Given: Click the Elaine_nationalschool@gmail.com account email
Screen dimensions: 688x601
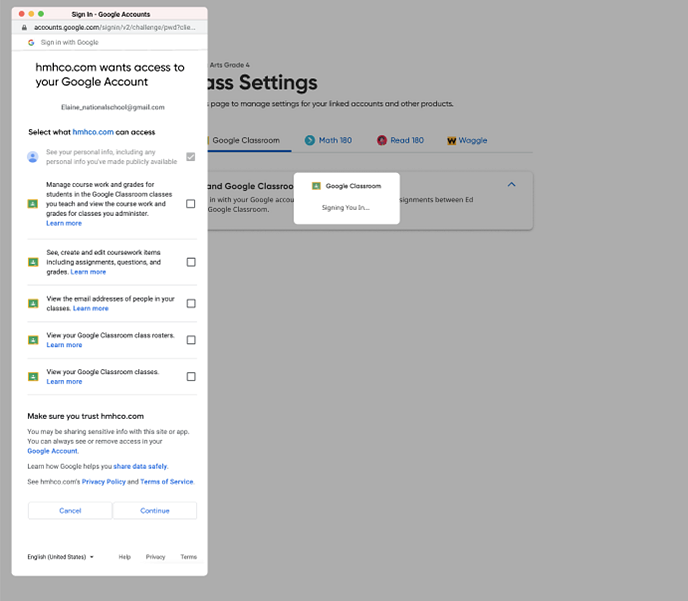Looking at the screenshot, I should click(113, 107).
